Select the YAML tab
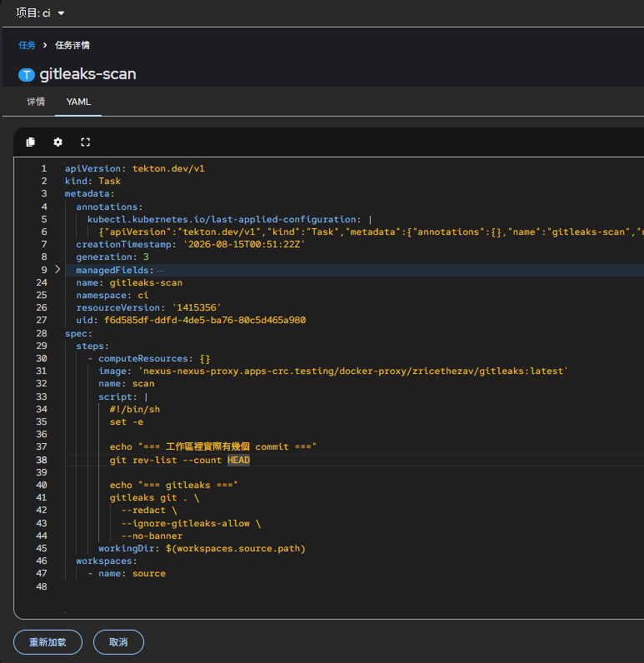Image resolution: width=644 pixels, height=663 pixels. [78, 102]
